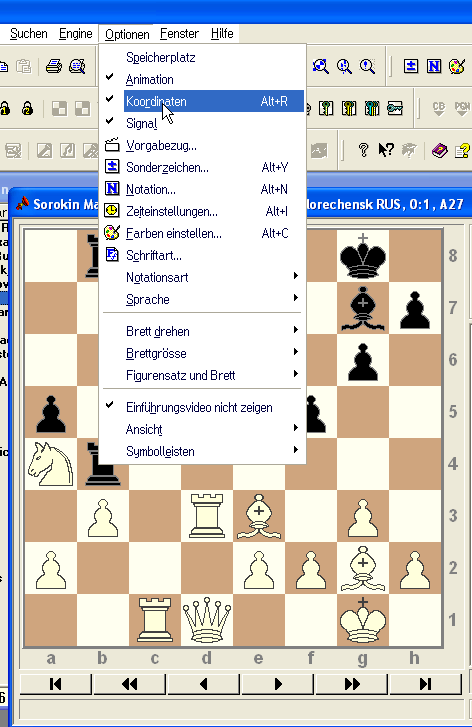This screenshot has height=727, width=472.
Task: Open the Fenster menu
Action: (x=179, y=34)
